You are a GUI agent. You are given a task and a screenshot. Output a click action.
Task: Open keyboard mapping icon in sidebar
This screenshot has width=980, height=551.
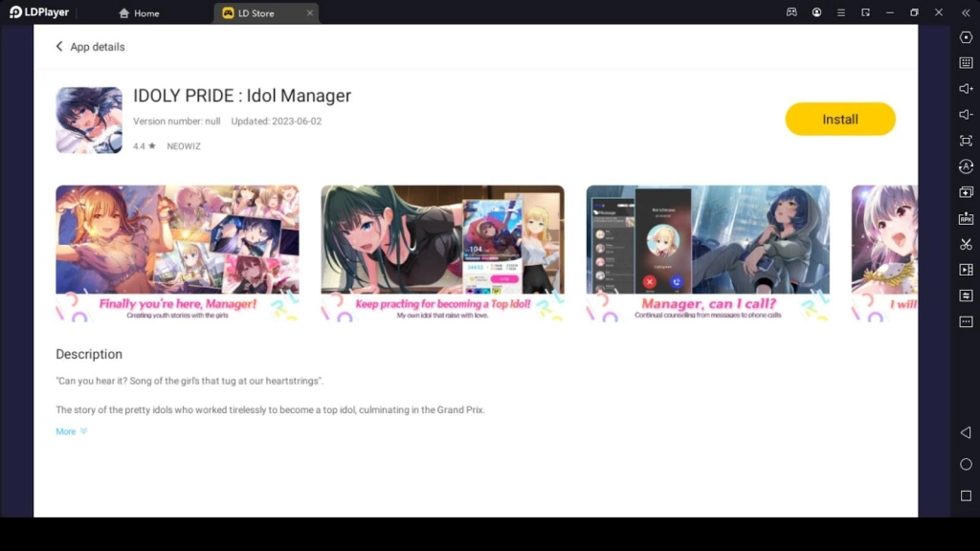966,63
